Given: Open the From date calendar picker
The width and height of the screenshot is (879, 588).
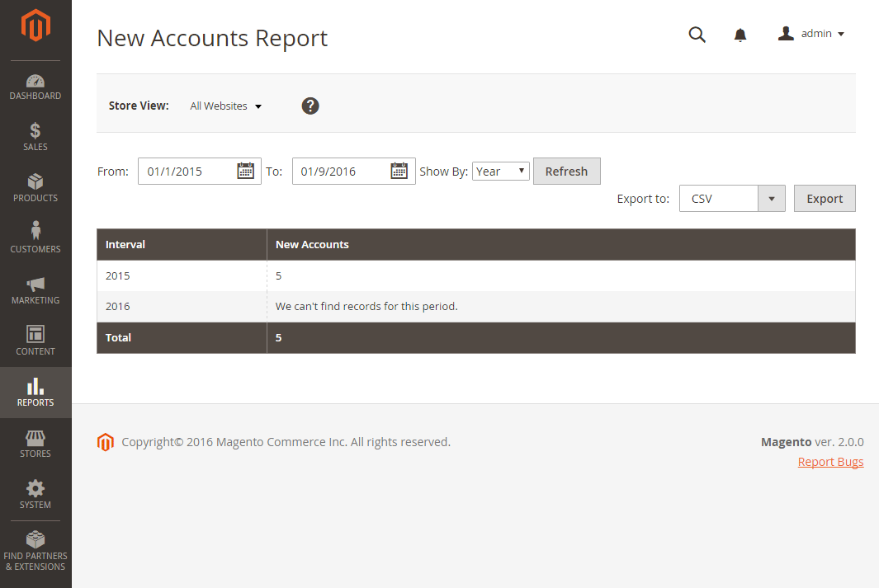Looking at the screenshot, I should (245, 171).
